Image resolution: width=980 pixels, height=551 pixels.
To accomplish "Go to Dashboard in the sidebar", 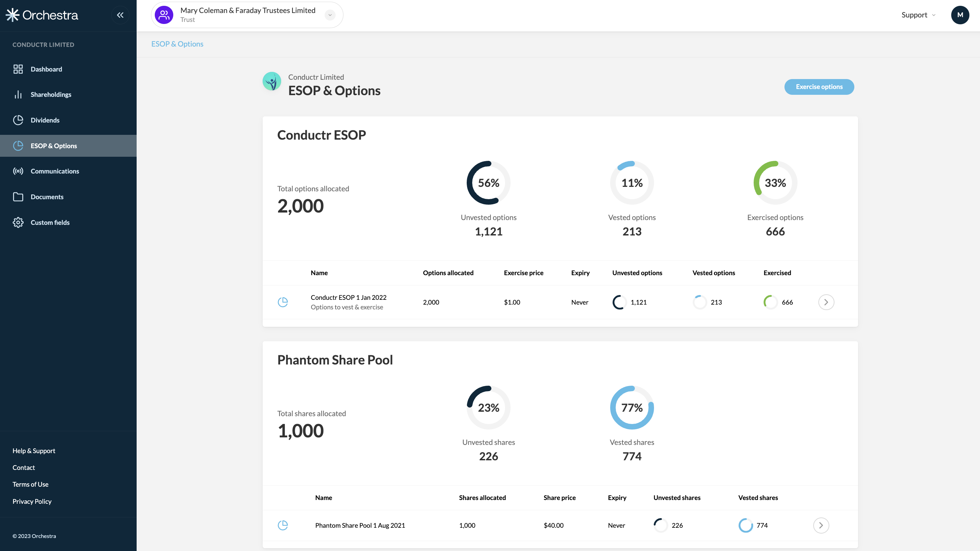I will (x=68, y=69).
